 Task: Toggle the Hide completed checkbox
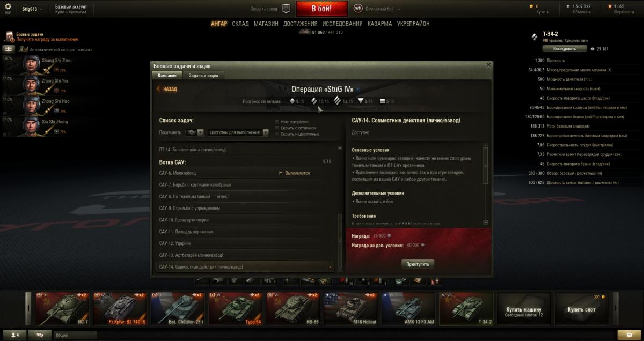click(277, 122)
